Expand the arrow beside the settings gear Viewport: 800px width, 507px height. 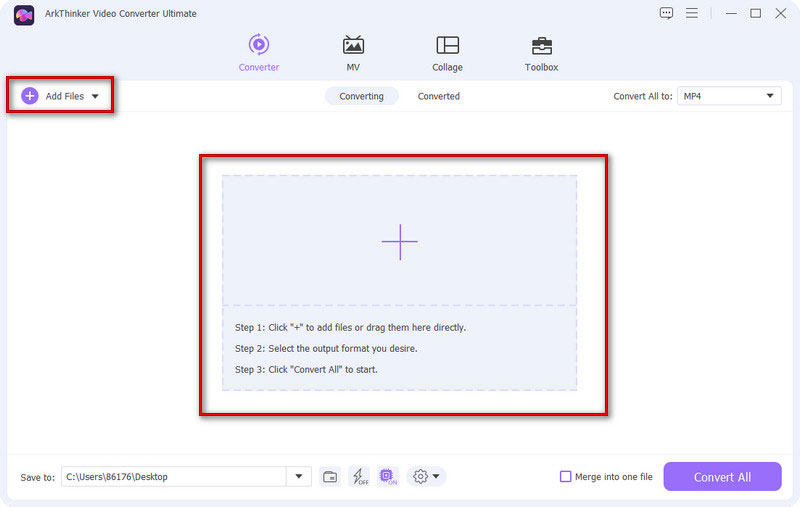[x=436, y=476]
